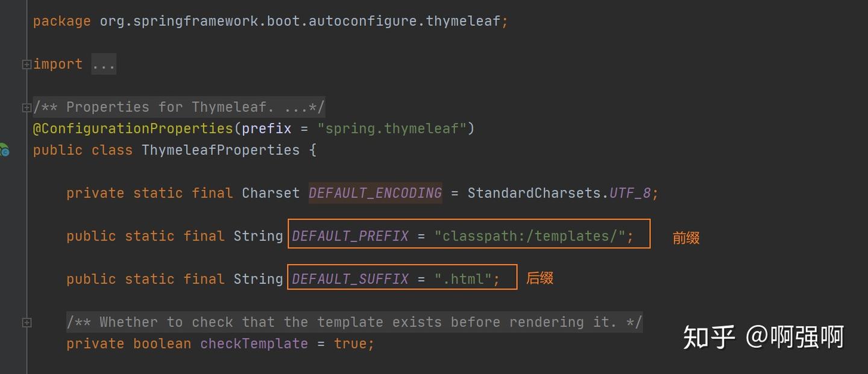Click the boolean value true
The image size is (868, 374).
[x=352, y=343]
